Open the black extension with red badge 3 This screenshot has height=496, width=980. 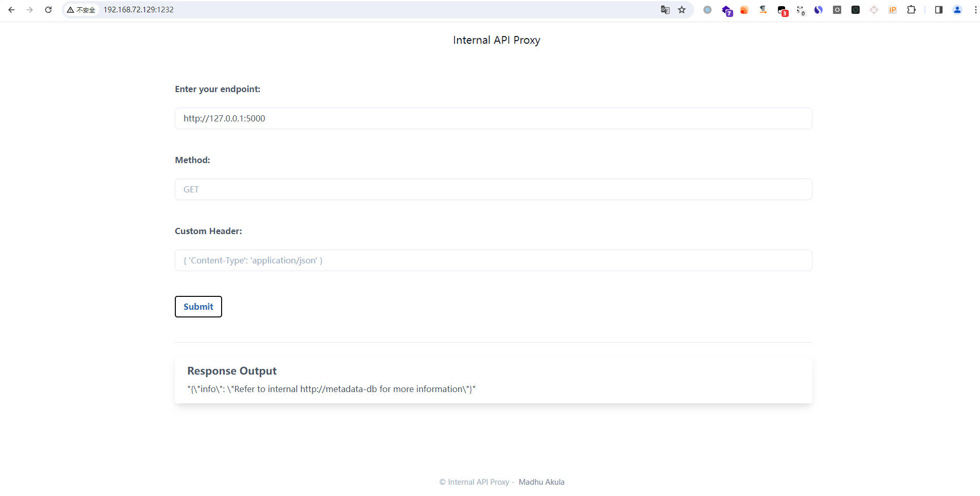782,10
